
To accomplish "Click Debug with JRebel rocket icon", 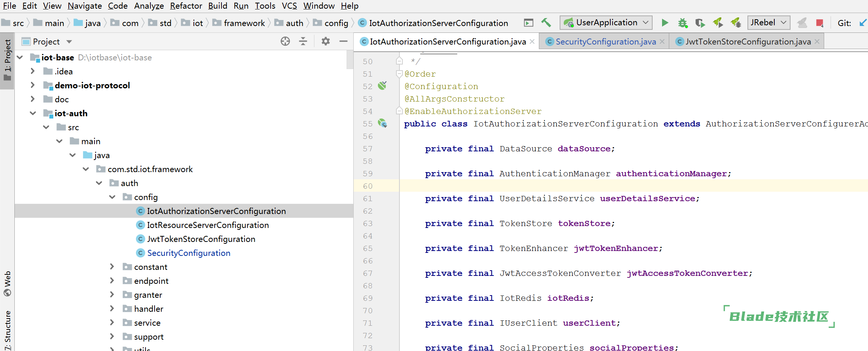I will 736,23.
